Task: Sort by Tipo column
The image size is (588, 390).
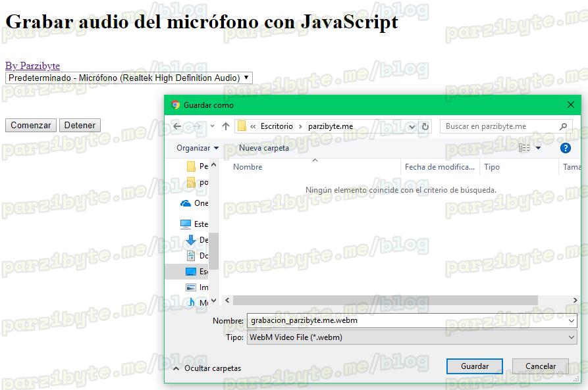Action: 492,167
